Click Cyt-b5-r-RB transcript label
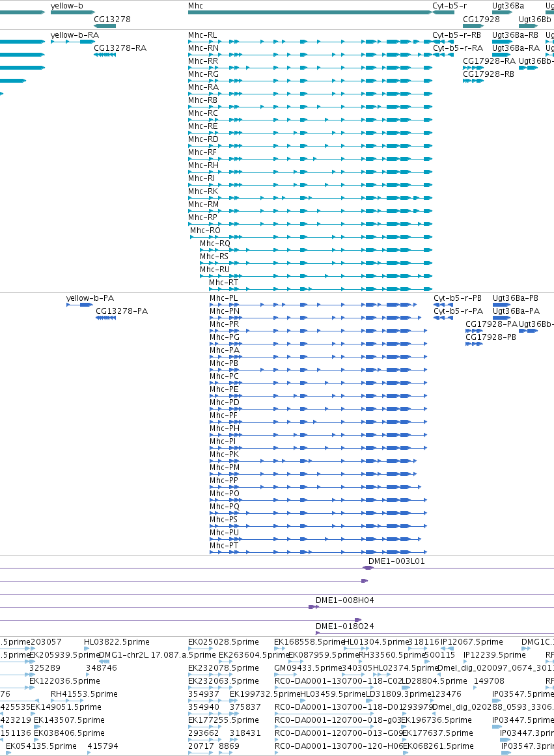 click(x=456, y=35)
